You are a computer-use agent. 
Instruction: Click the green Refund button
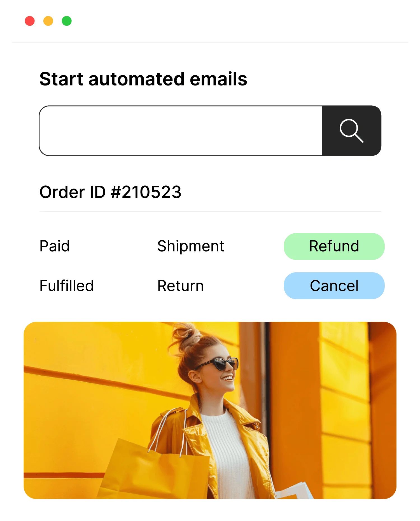tap(334, 246)
